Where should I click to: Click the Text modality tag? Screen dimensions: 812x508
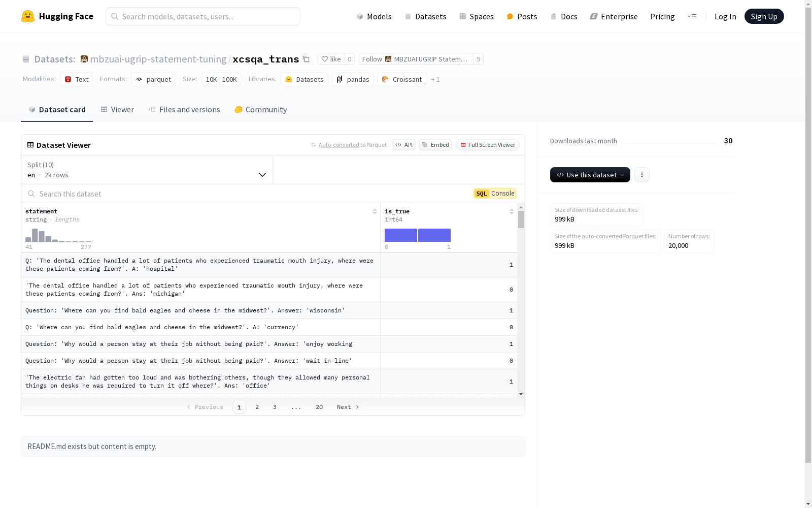[x=77, y=79]
